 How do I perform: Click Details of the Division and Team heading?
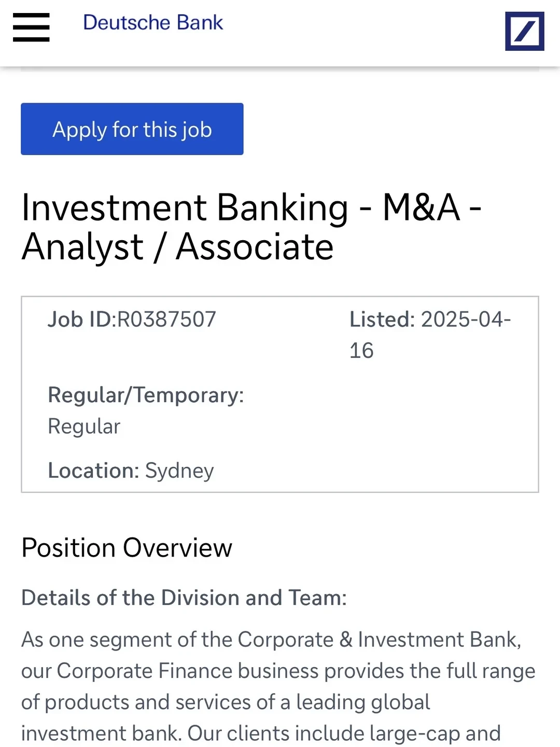184,598
